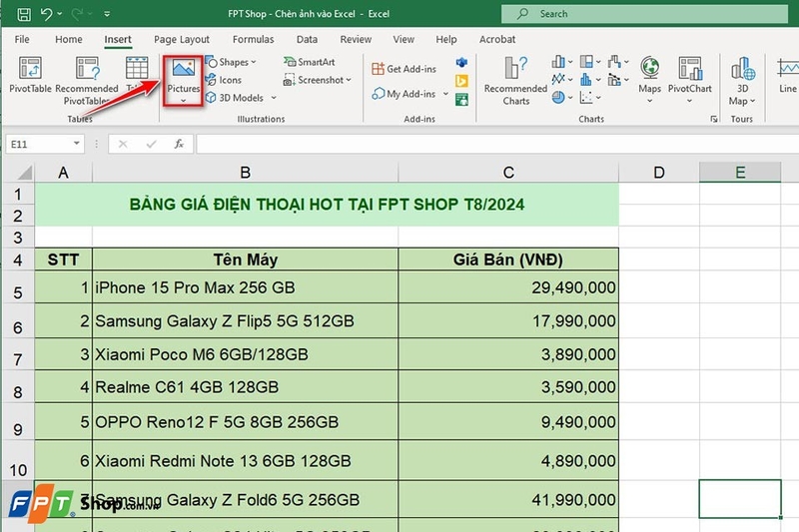The width and height of the screenshot is (799, 532).
Task: Insert a Pie or Doughnut chart
Action: pos(562,97)
